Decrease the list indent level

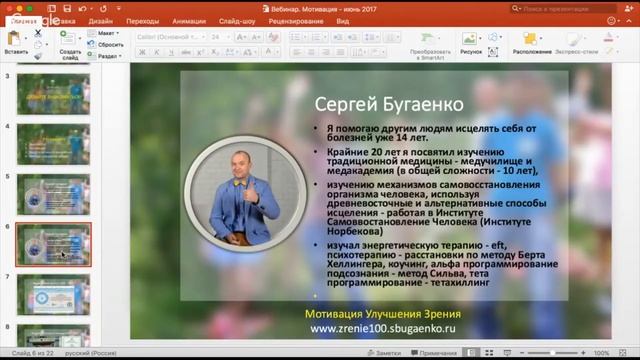click(x=338, y=38)
